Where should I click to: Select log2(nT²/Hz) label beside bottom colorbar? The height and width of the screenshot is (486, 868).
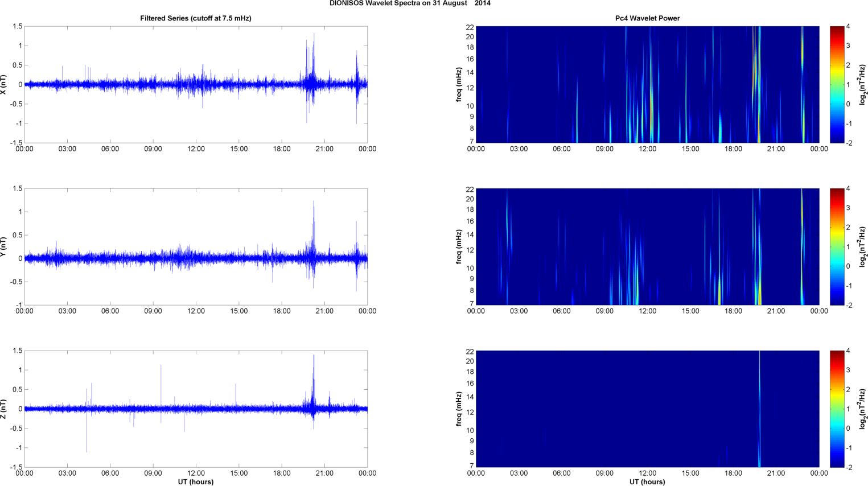pos(863,409)
